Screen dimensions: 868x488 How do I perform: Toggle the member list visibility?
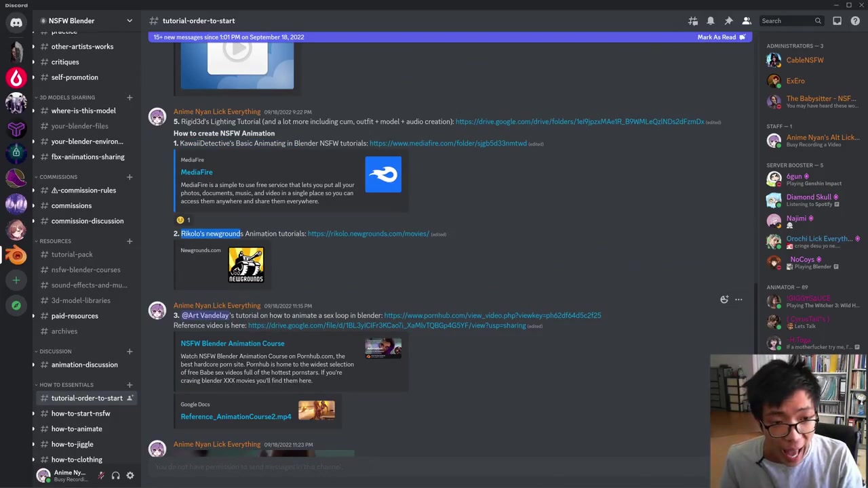(x=746, y=21)
